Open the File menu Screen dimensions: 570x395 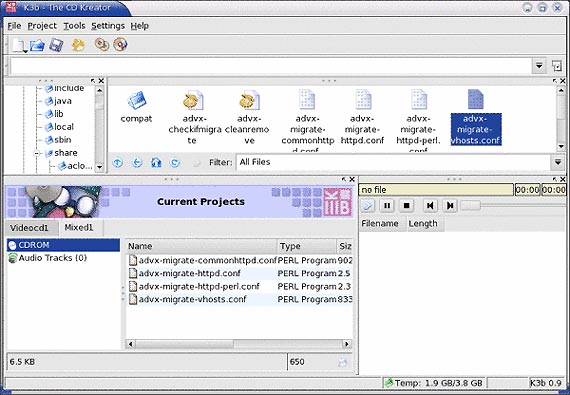[x=14, y=26]
